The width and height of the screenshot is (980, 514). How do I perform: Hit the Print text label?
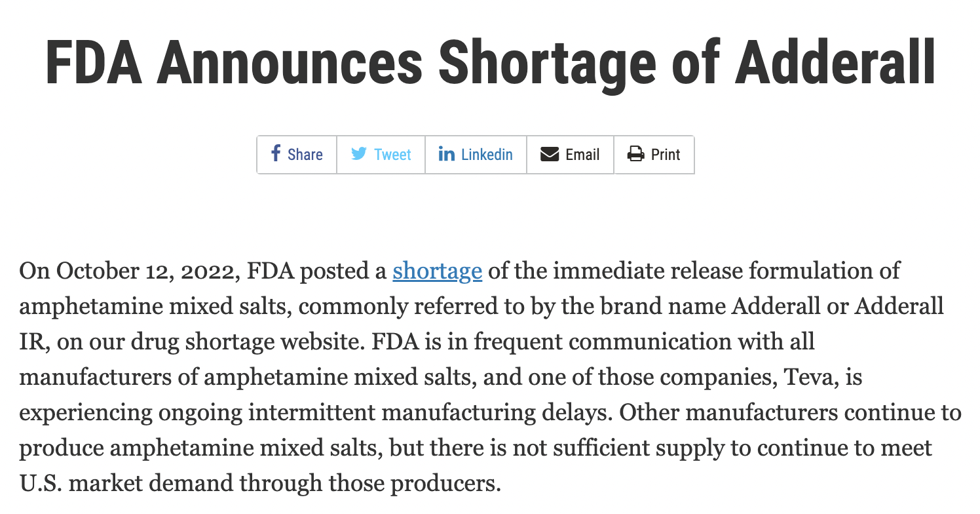pos(666,155)
